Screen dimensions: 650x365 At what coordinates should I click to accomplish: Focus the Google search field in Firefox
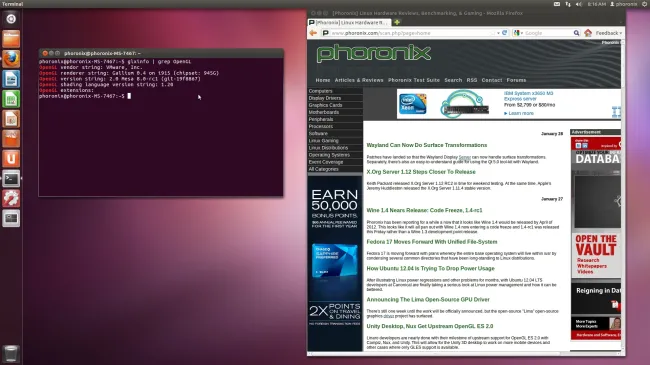(548, 33)
